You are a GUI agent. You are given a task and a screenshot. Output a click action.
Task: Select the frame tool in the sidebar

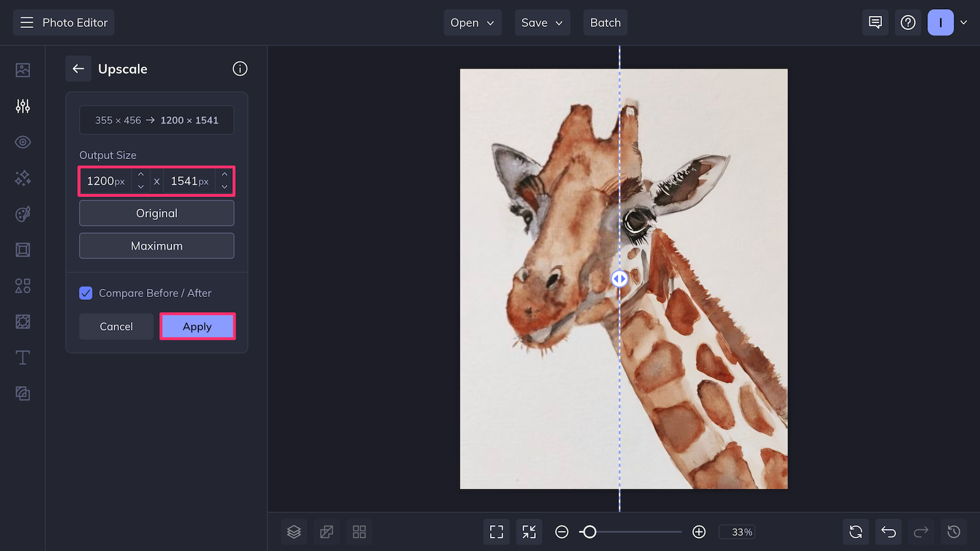click(23, 249)
